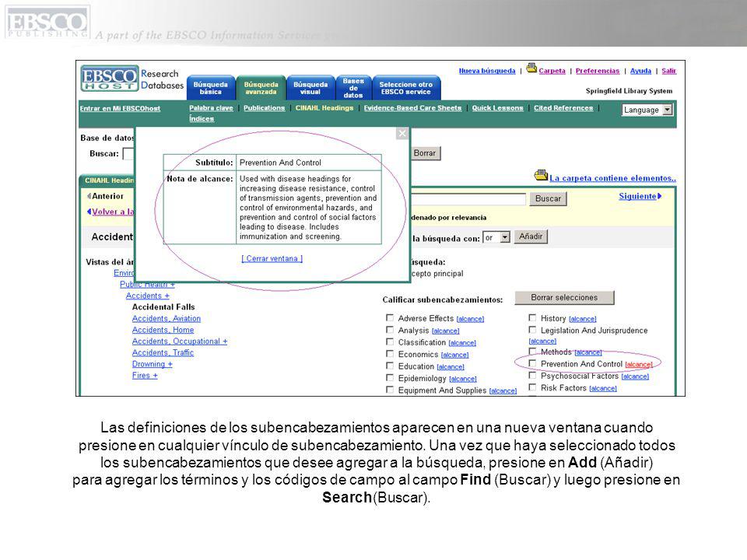The width and height of the screenshot is (747, 560).
Task: Click folder icon beside La carpeta contiene elementos
Action: [x=541, y=175]
